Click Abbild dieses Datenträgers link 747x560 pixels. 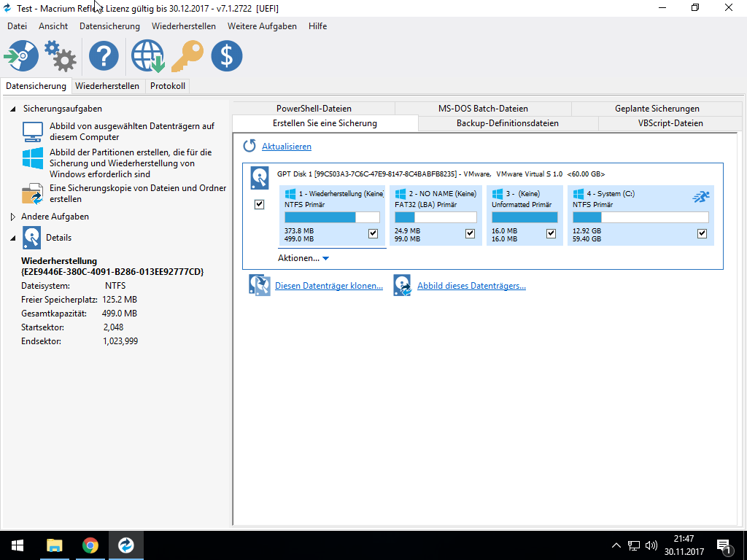pyautogui.click(x=472, y=286)
